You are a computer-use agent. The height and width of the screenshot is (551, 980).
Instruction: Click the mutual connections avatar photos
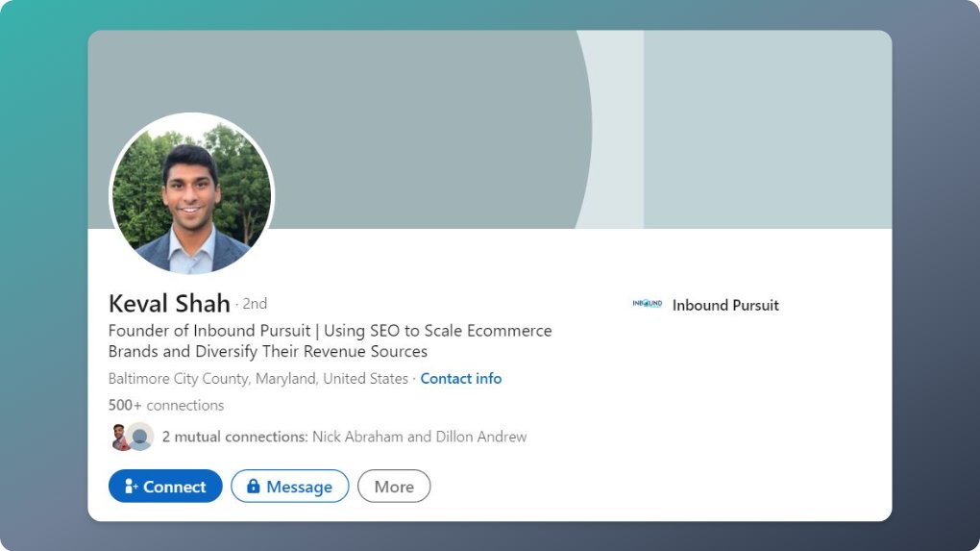(x=133, y=437)
